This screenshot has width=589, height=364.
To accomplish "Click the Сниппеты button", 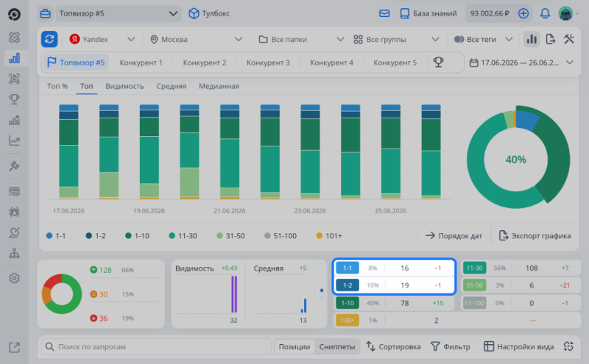I will 337,347.
